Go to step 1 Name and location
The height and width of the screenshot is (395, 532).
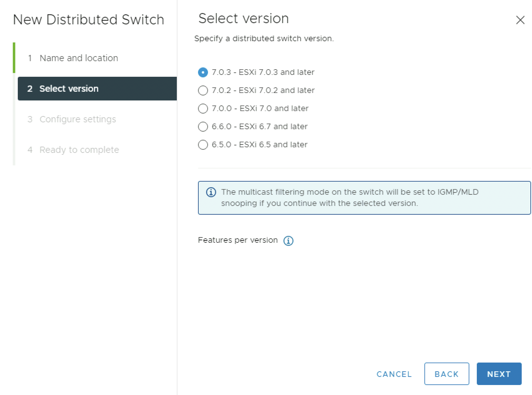79,58
